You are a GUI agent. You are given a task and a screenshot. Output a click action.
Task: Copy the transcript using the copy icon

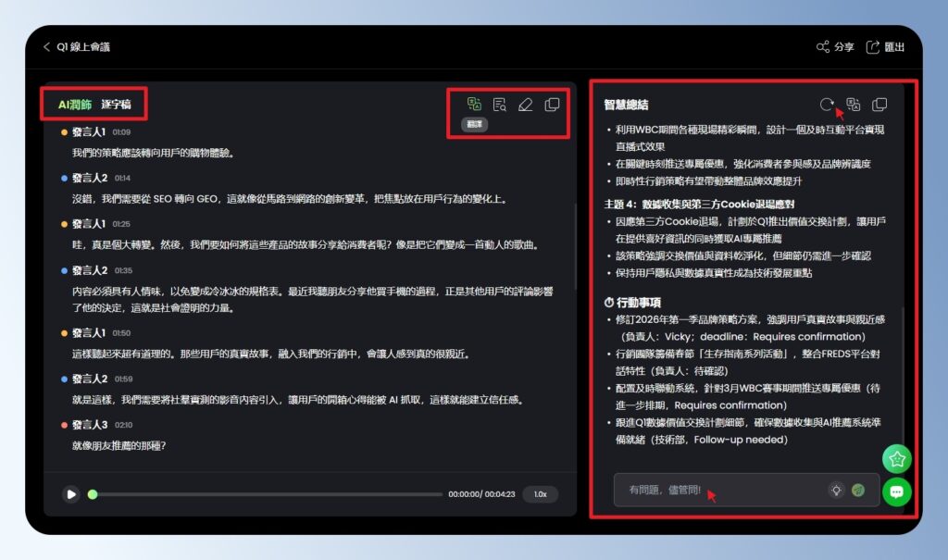(x=551, y=105)
